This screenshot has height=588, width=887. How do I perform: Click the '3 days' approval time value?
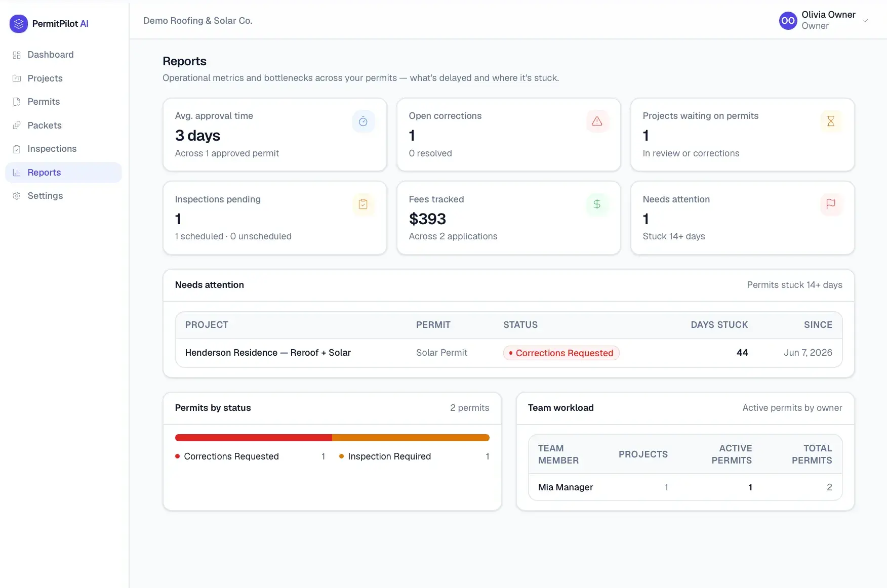pyautogui.click(x=197, y=136)
